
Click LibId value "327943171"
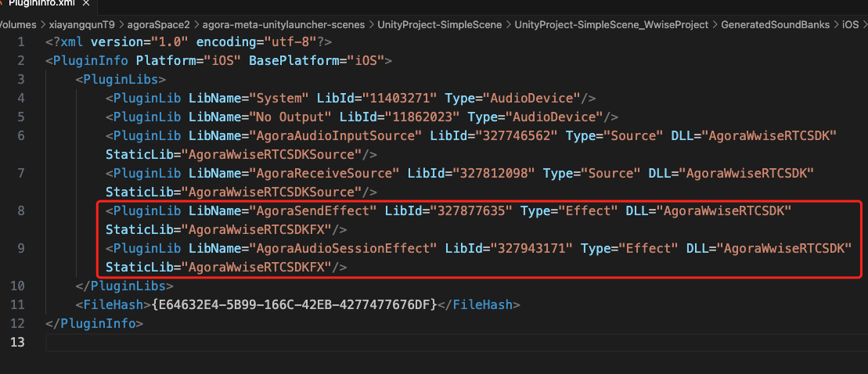(532, 248)
